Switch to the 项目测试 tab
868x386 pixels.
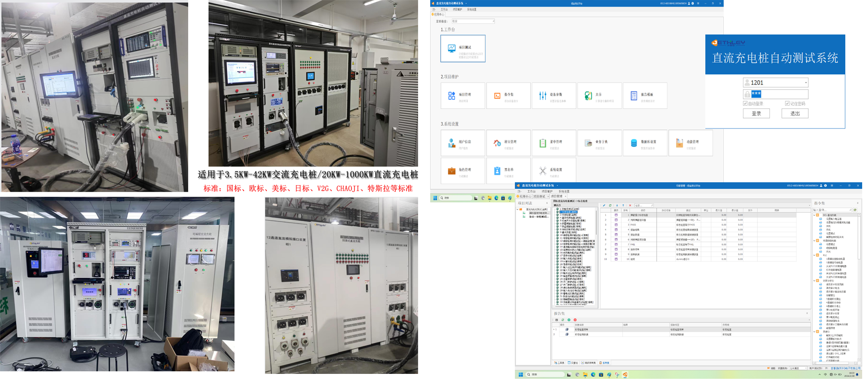tap(539, 196)
